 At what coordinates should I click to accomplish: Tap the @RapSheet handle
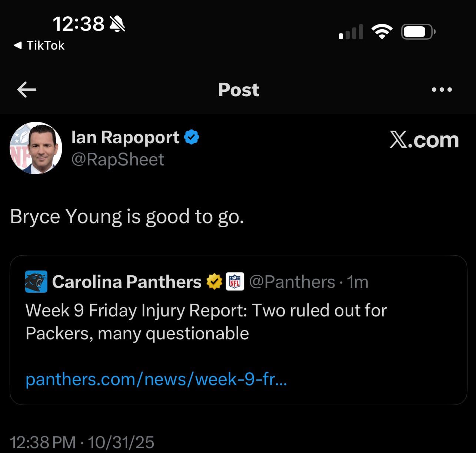(x=117, y=160)
